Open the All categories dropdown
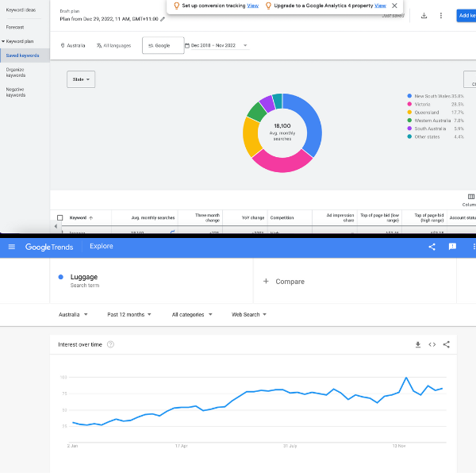The width and height of the screenshot is (476, 476). pyautogui.click(x=192, y=314)
